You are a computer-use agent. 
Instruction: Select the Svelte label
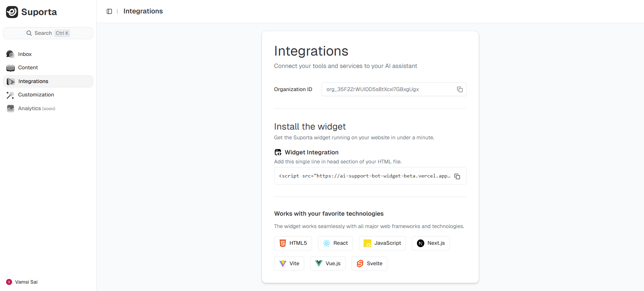[375, 264]
